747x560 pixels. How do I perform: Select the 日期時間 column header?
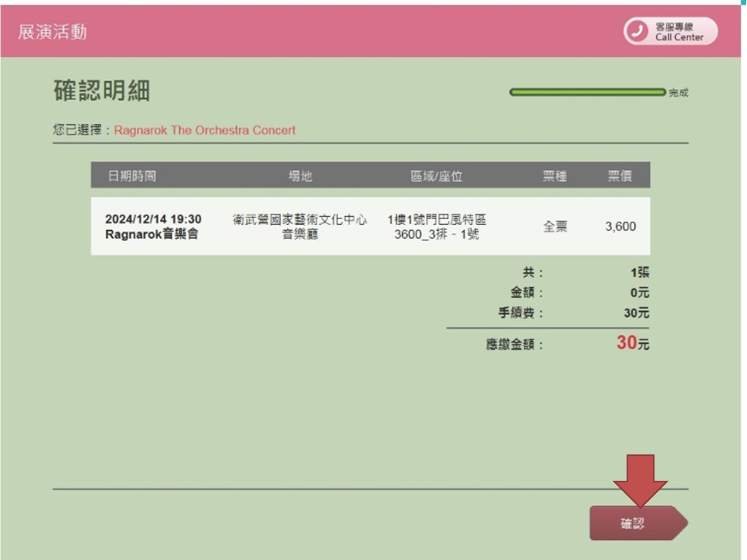point(132,176)
